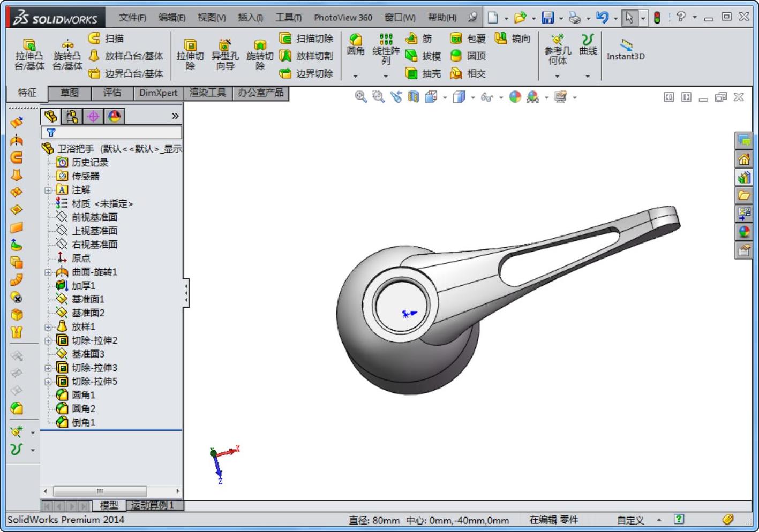This screenshot has width=759, height=532.
Task: Open the Linear Pattern (线性阵列) dropdown arrow
Action: coord(386,77)
